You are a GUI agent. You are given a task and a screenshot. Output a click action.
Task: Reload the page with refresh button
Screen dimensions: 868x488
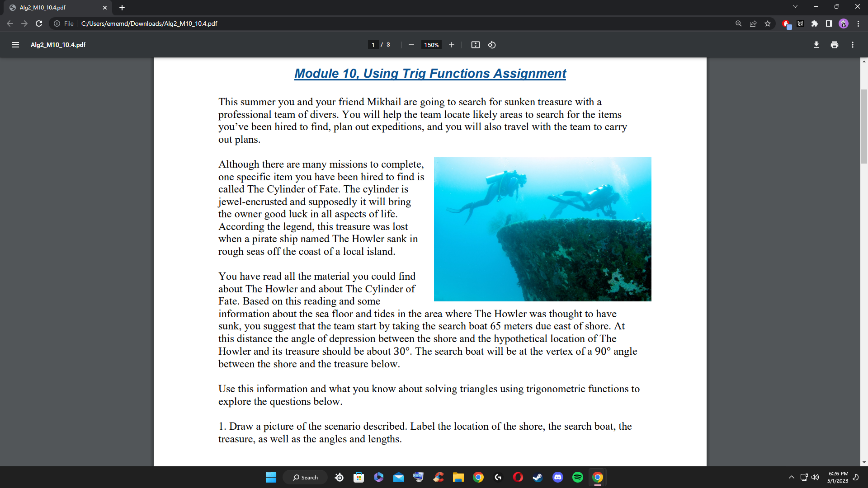[x=39, y=23]
